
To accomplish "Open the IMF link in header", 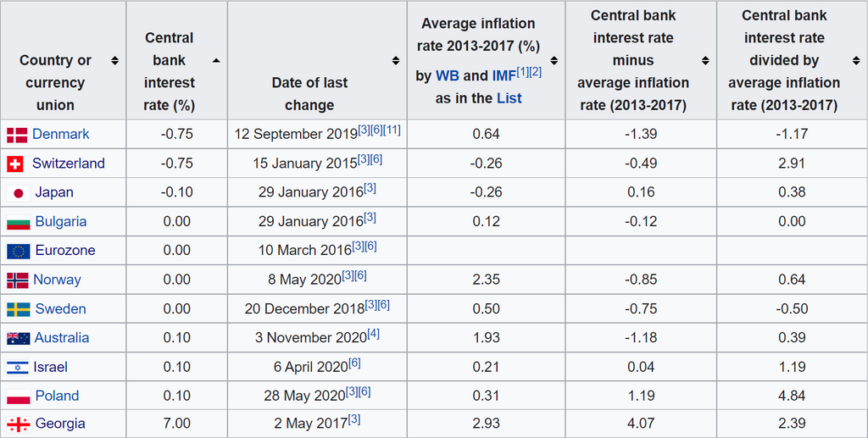I will coord(504,76).
